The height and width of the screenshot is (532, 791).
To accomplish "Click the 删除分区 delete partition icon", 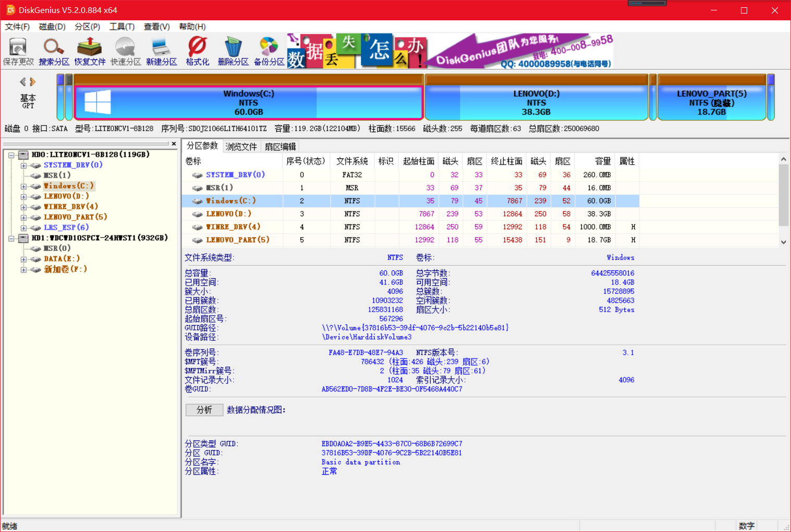I will click(x=233, y=52).
